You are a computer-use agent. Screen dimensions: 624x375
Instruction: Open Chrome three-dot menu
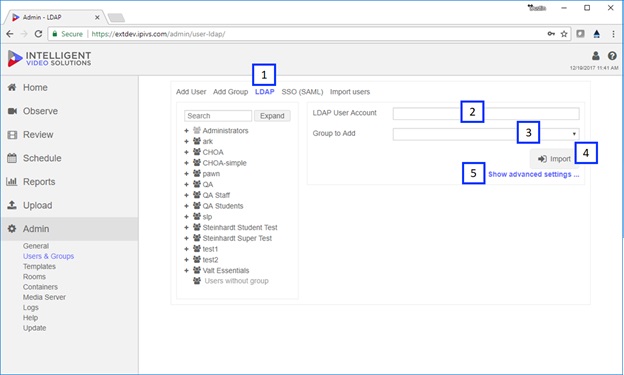[x=613, y=34]
